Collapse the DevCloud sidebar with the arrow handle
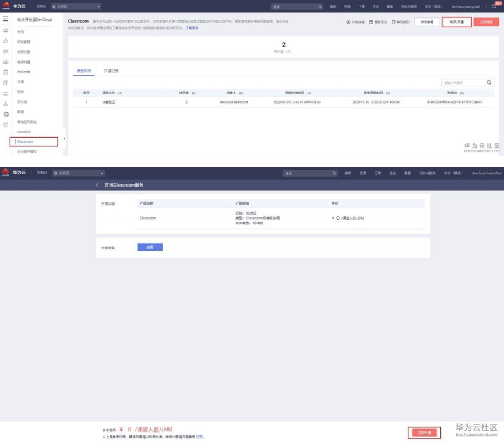Image resolution: width=504 pixels, height=443 pixels. click(x=64, y=139)
